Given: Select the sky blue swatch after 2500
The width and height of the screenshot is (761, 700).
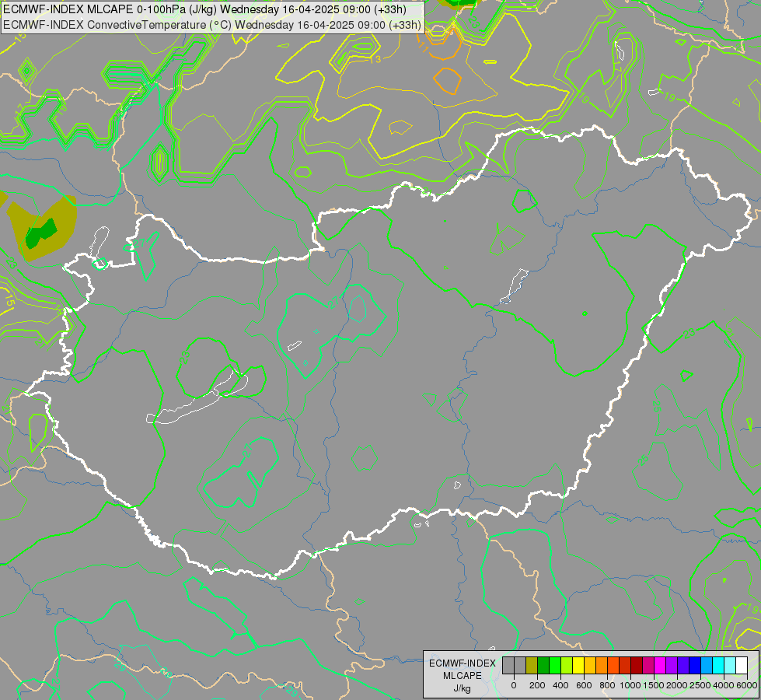Looking at the screenshot, I should (706, 666).
